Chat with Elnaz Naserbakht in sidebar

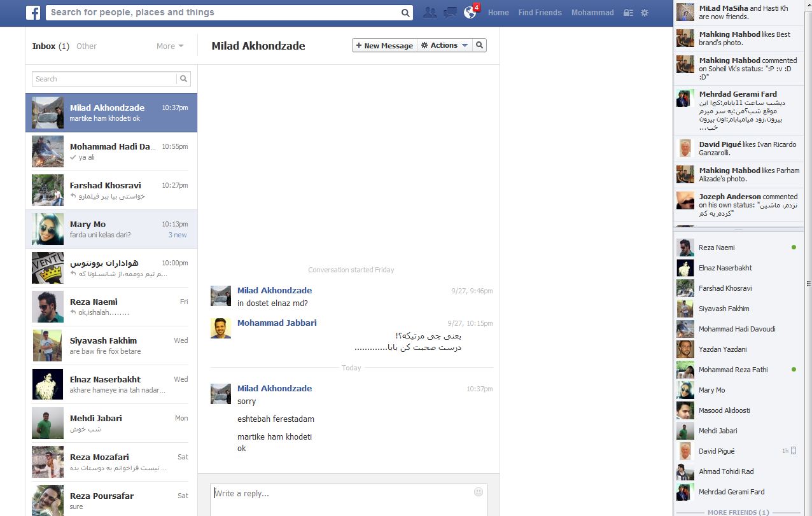pos(738,268)
